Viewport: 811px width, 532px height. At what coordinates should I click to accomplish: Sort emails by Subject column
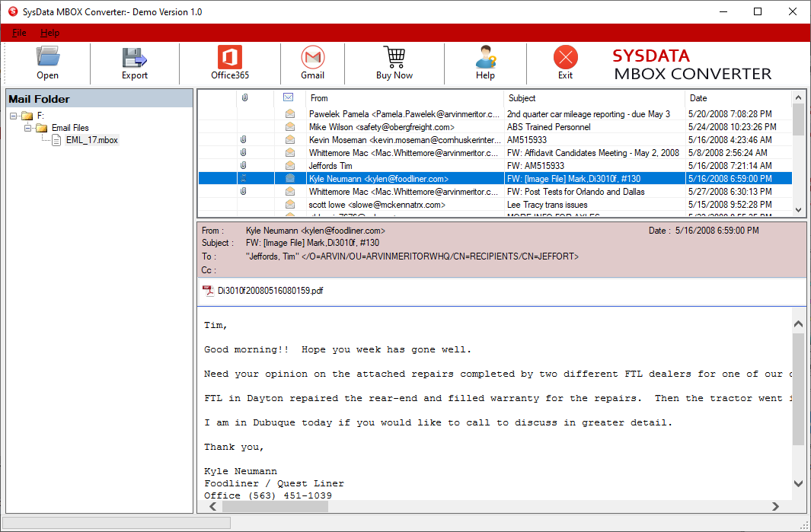(594, 97)
